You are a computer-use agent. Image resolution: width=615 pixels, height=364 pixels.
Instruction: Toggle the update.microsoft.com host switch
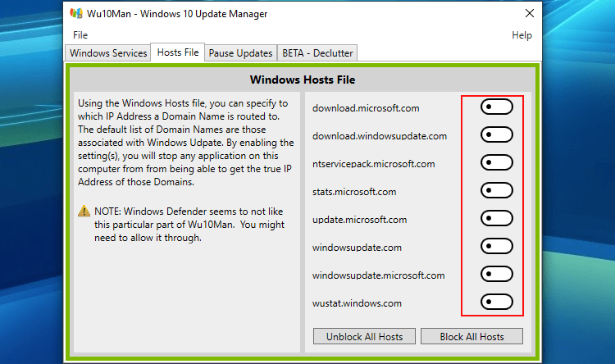(497, 218)
